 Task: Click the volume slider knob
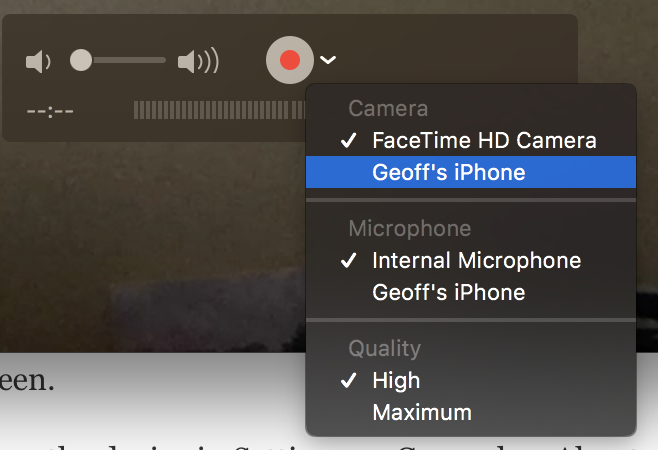(x=81, y=60)
